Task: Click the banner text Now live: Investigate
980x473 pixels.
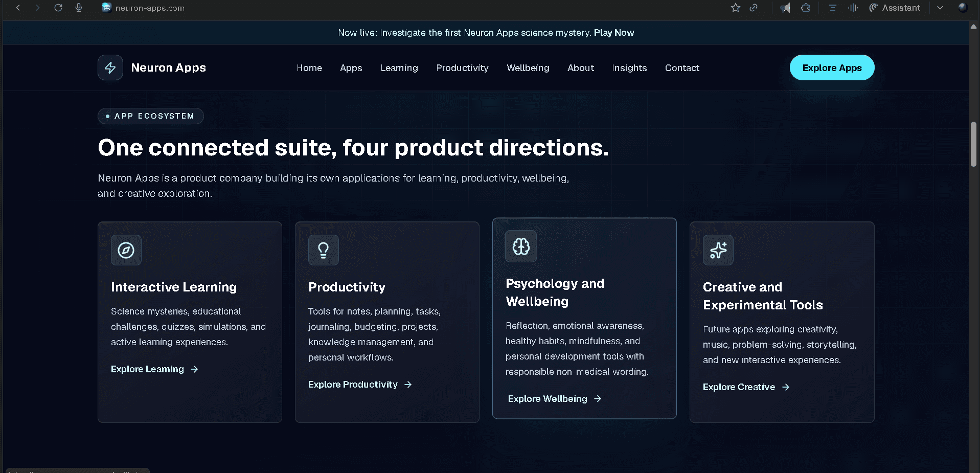Action: tap(464, 32)
